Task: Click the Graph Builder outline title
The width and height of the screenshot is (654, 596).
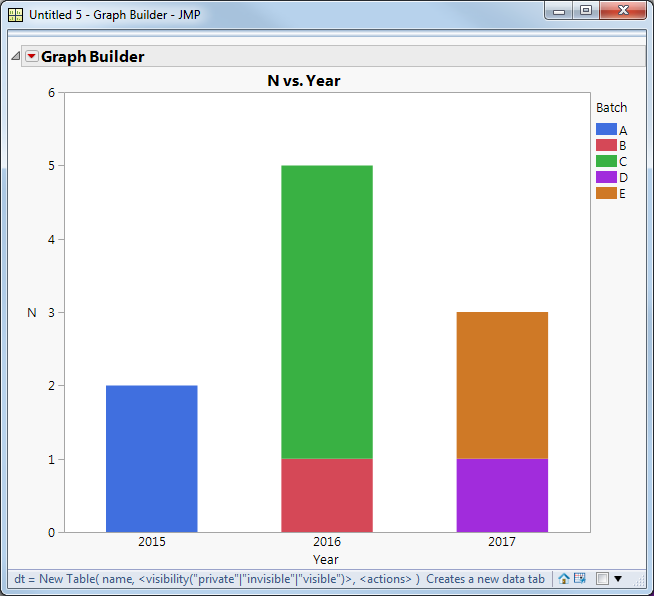Action: click(93, 57)
